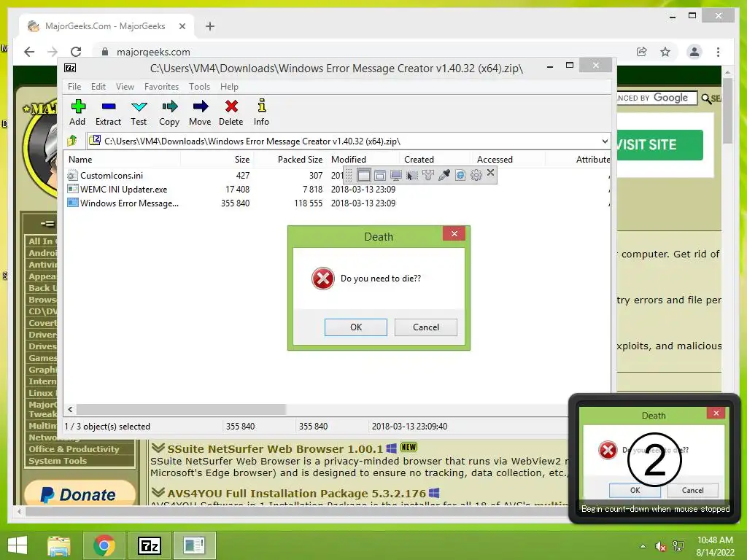
Task: Close the Death dialog with red X
Action: tap(454, 233)
